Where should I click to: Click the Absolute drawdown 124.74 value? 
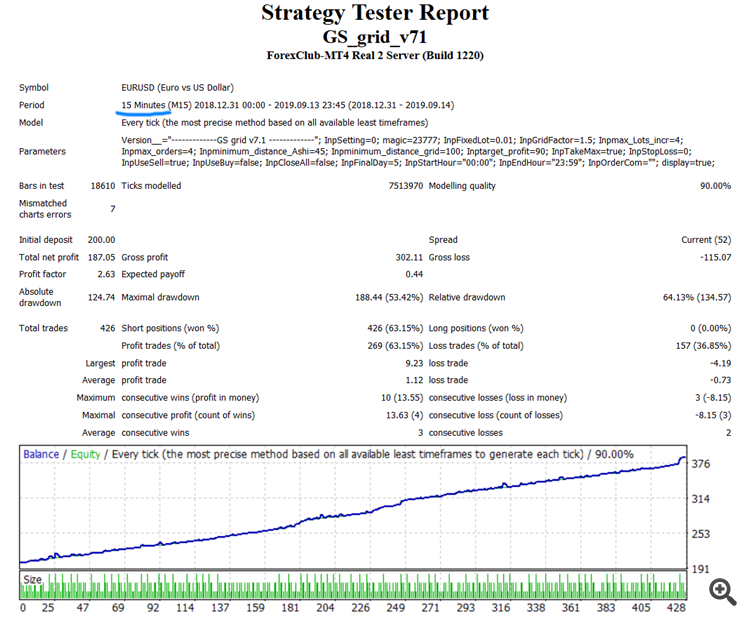click(x=101, y=298)
